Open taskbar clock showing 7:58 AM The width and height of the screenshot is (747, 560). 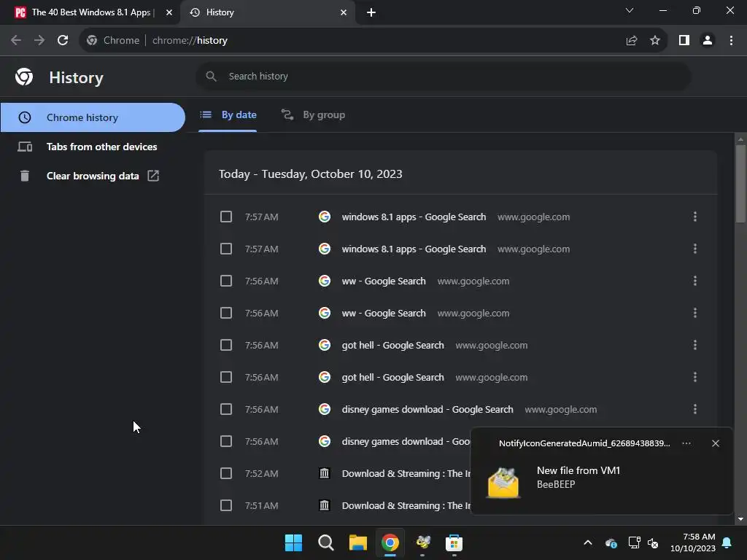tap(693, 542)
